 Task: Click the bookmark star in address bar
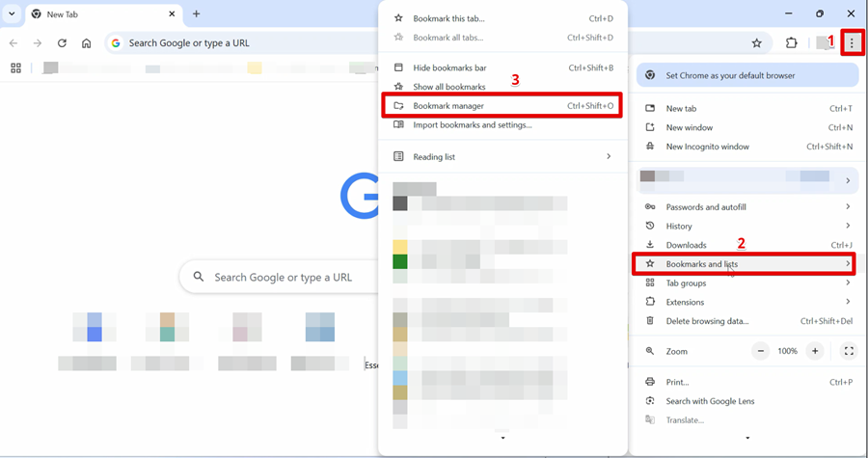757,42
